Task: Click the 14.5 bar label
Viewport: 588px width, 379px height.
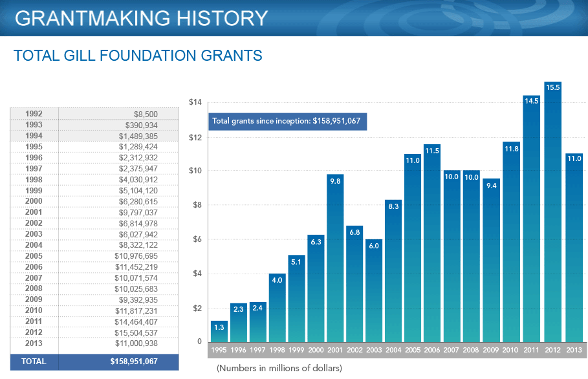Action: 531,101
